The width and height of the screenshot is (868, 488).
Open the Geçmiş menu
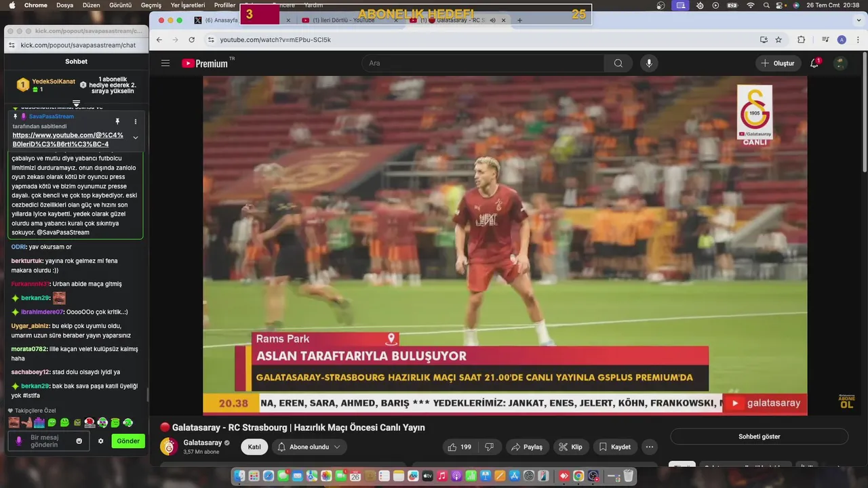(151, 5)
